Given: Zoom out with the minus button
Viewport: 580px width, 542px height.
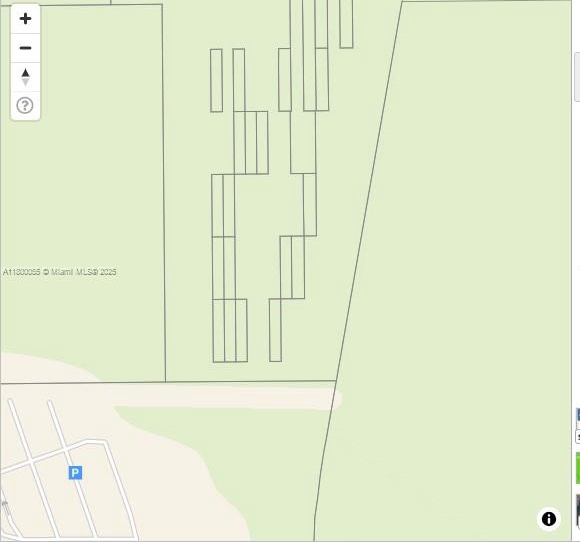Looking at the screenshot, I should [x=25, y=48].
